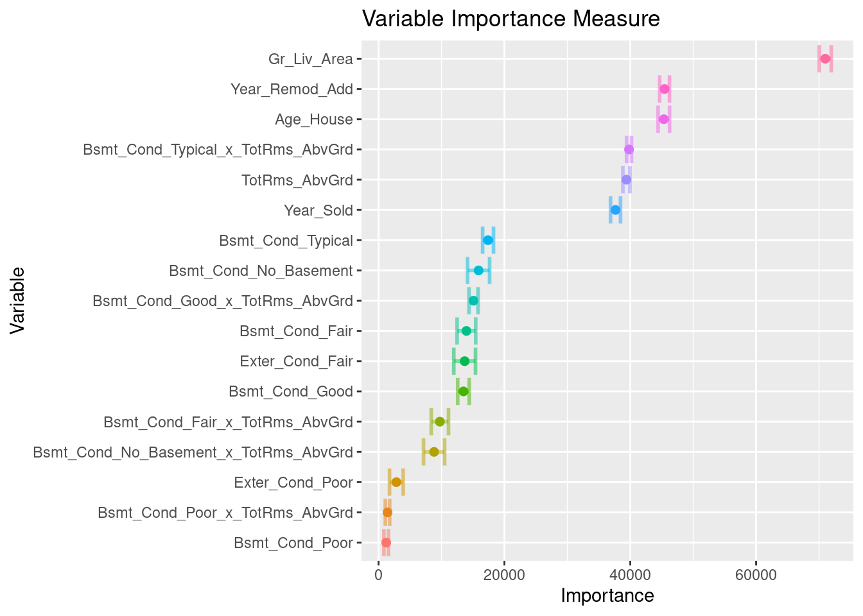Click the Bsmt_Cond_No_Basement_x_TotRms_AbvGrd axis label
This screenshot has height=616, width=863.
[193, 452]
